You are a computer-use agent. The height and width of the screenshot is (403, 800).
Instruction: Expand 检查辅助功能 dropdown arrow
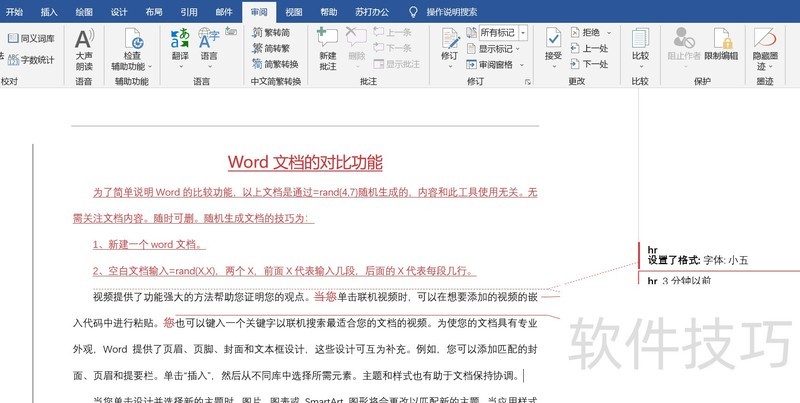click(150, 66)
